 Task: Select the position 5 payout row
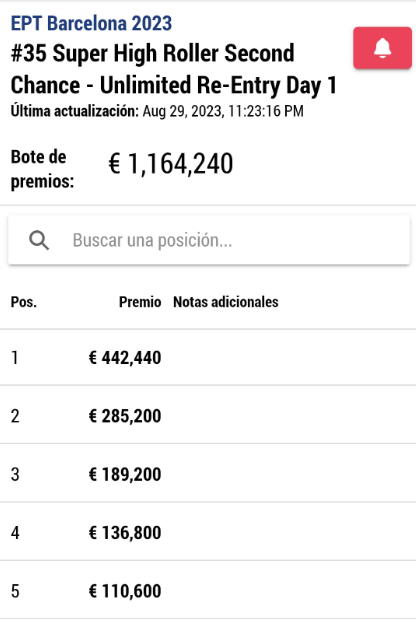coord(208,590)
